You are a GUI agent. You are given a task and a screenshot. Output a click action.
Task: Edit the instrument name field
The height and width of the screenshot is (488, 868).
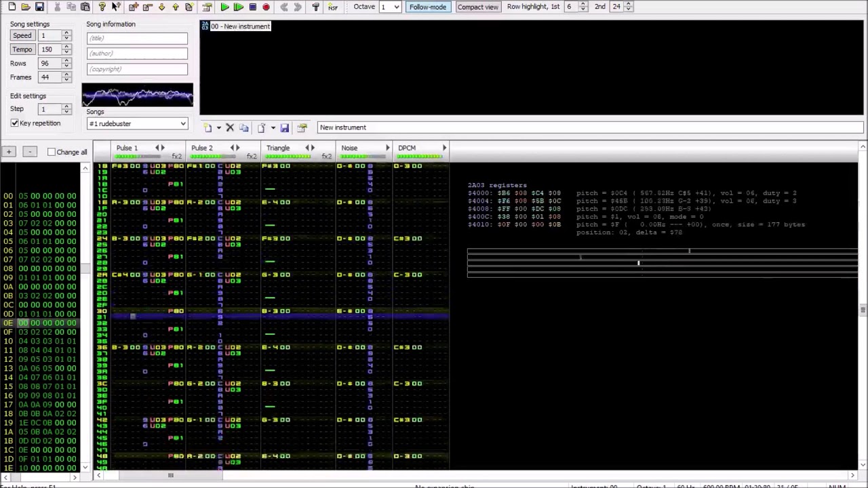click(x=590, y=127)
